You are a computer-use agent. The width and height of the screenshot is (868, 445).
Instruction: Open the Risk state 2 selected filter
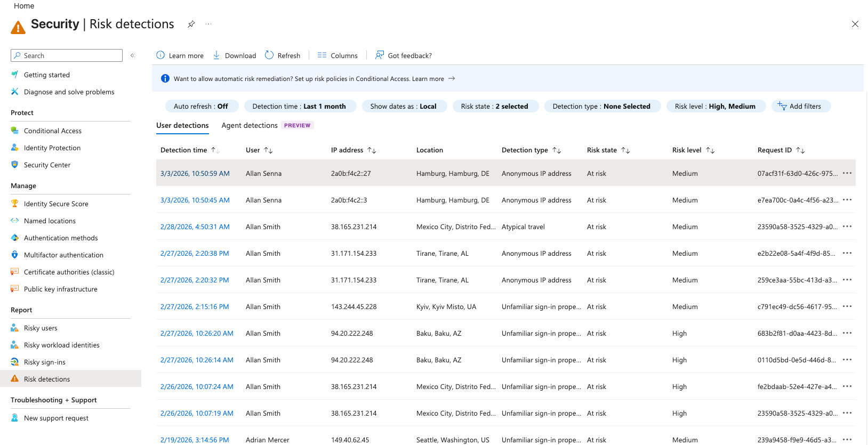(x=495, y=106)
